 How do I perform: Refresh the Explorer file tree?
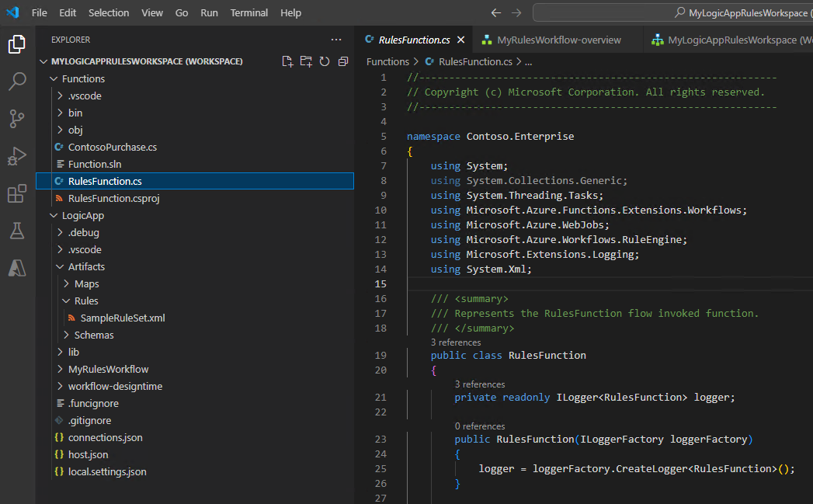point(325,61)
